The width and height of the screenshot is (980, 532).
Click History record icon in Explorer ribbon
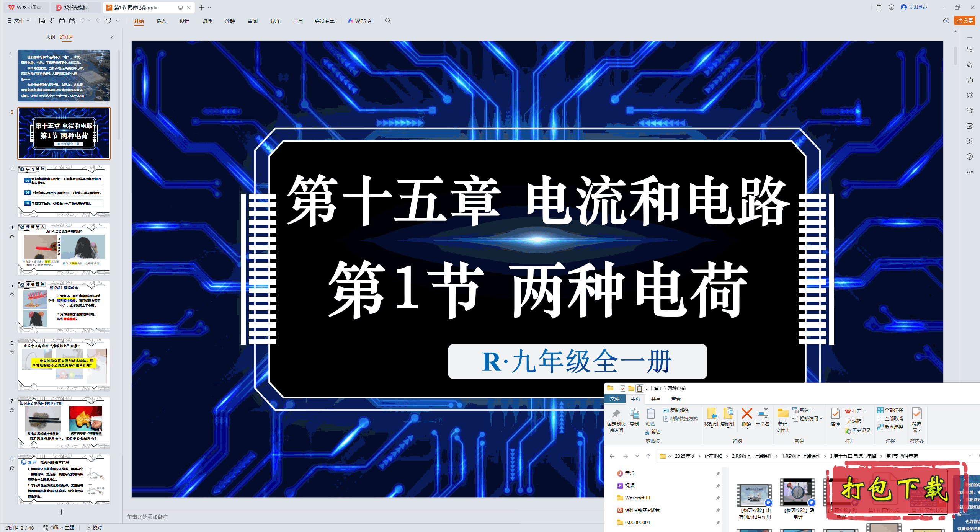coord(858,430)
